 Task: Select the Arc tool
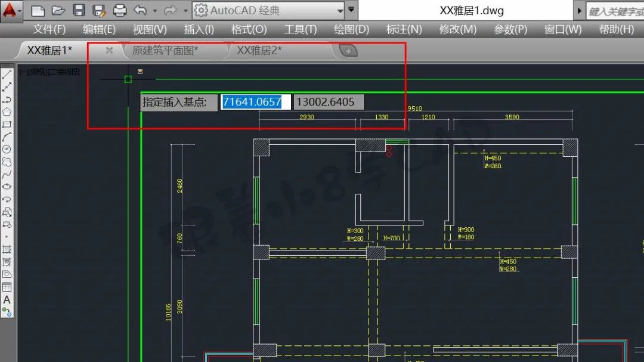(x=7, y=137)
